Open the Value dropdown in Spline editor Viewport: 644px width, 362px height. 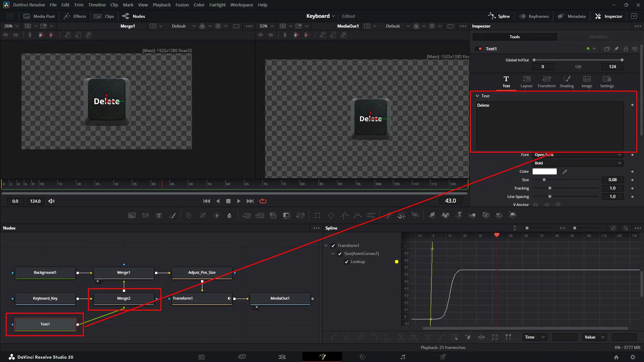(594, 337)
